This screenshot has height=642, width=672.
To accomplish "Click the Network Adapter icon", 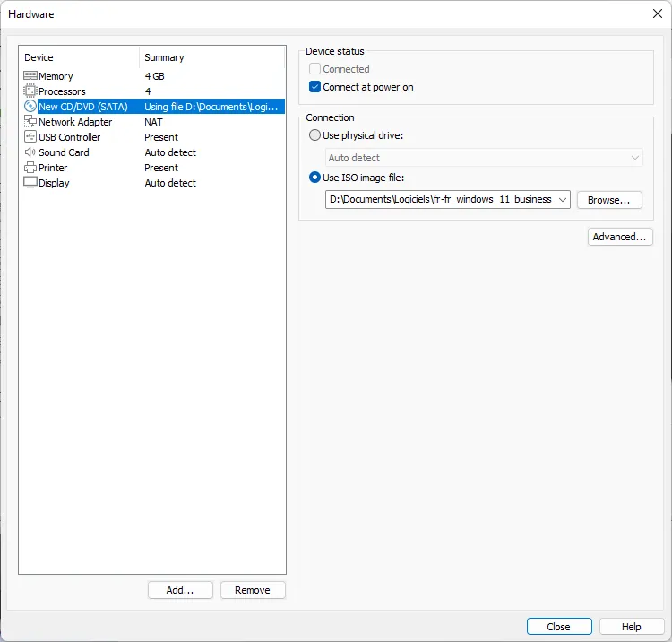I will tap(30, 122).
